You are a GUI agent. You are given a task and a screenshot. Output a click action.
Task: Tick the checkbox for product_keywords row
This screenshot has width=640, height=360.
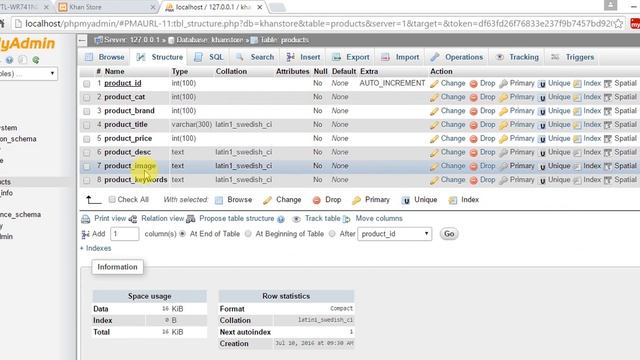[x=87, y=180]
